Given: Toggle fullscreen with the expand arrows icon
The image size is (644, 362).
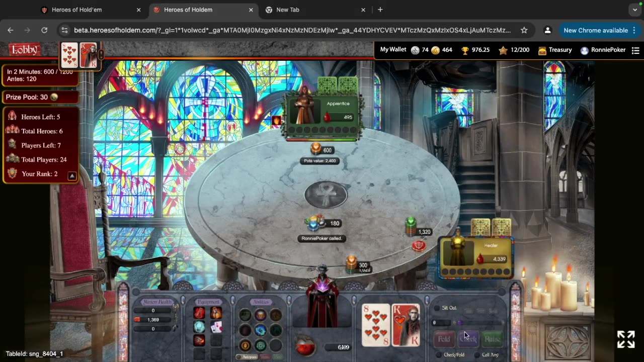Looking at the screenshot, I should click(626, 339).
